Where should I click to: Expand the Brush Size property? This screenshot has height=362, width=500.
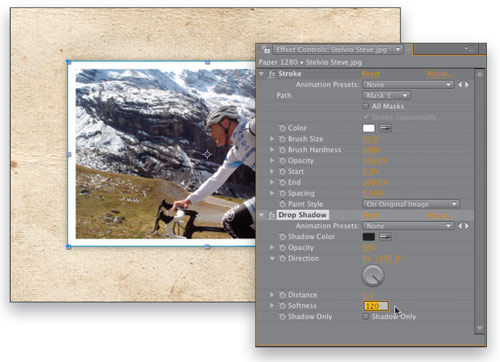tap(272, 139)
